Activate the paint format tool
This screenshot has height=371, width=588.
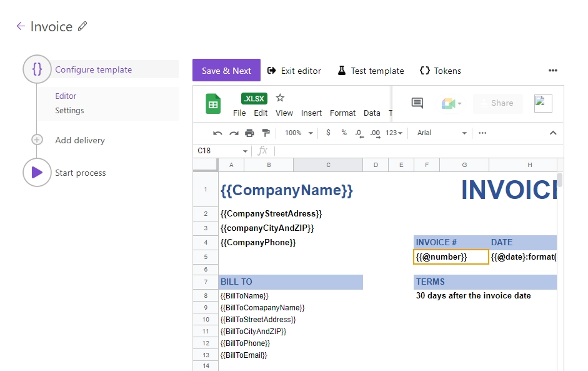click(266, 133)
